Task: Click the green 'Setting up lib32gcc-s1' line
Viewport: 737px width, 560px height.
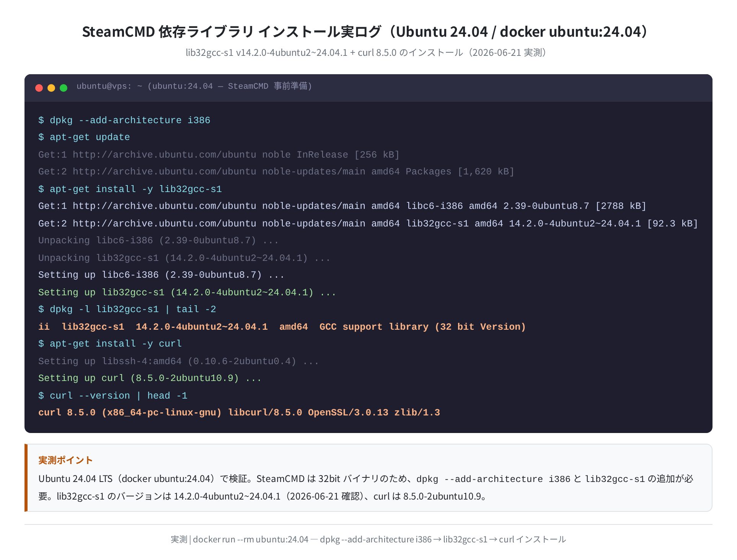Action: point(187,292)
